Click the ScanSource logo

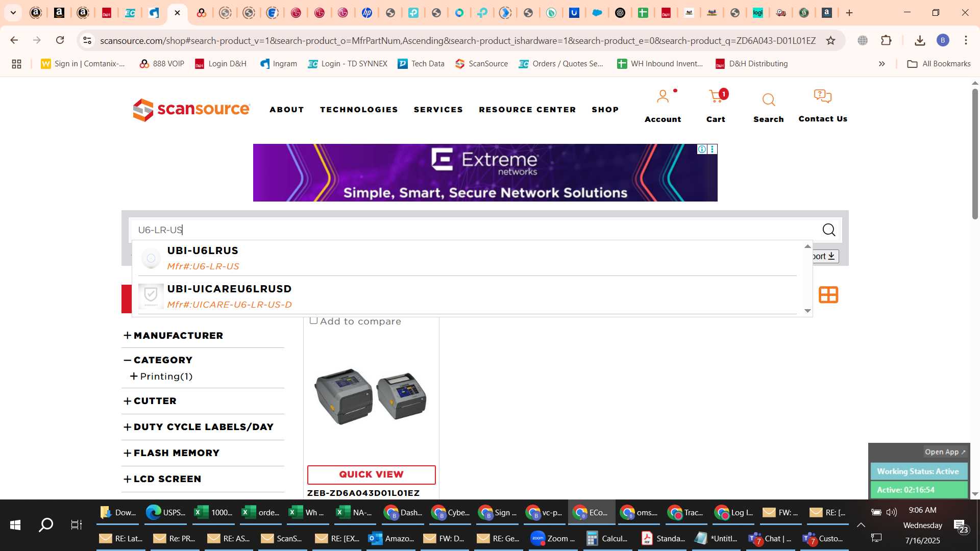(191, 110)
